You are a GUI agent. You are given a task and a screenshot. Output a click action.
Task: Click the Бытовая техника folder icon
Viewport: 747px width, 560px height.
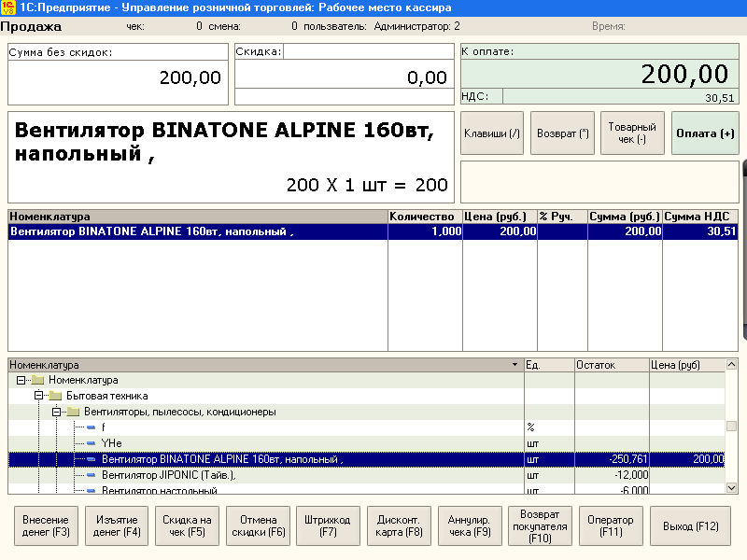[55, 396]
